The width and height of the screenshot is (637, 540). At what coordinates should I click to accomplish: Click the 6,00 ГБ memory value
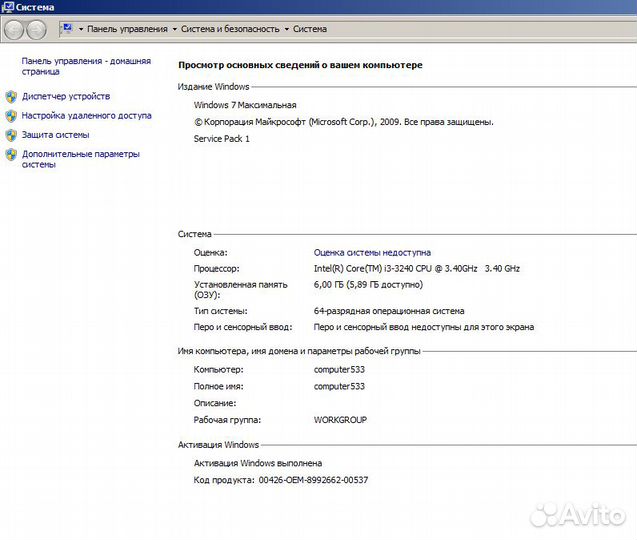click(x=368, y=284)
